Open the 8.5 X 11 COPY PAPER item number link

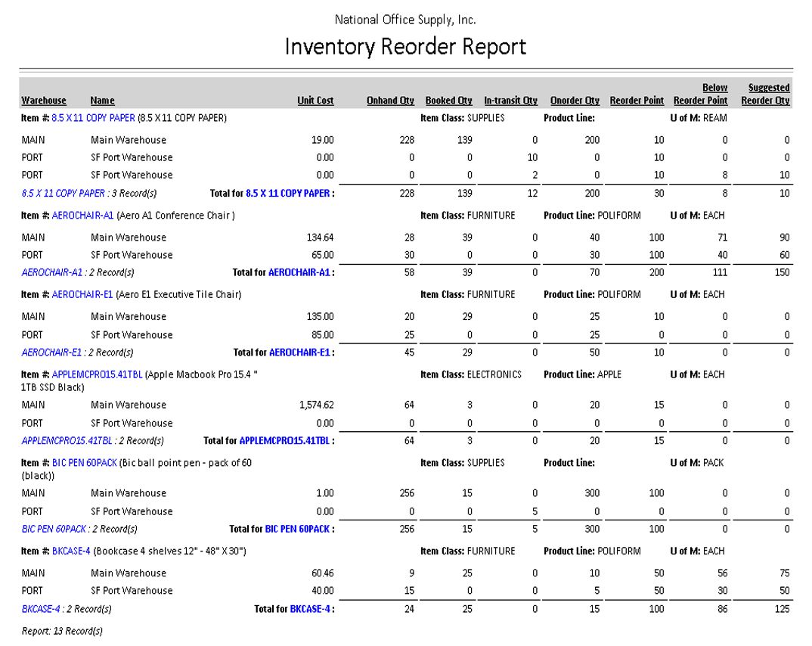pos(93,118)
